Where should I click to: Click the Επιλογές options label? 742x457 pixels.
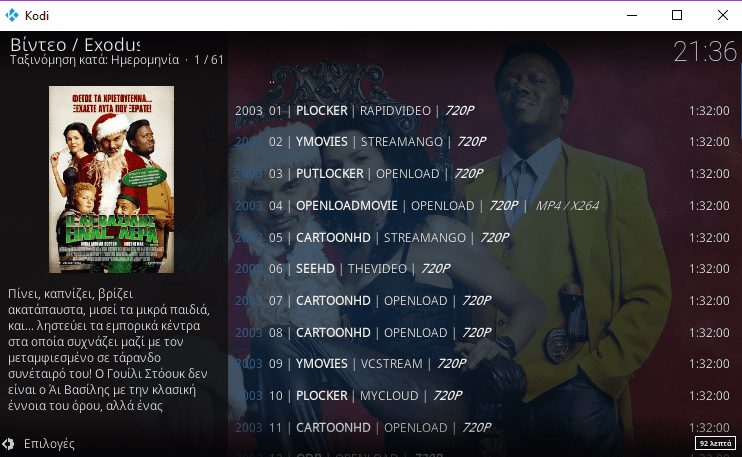[49, 444]
